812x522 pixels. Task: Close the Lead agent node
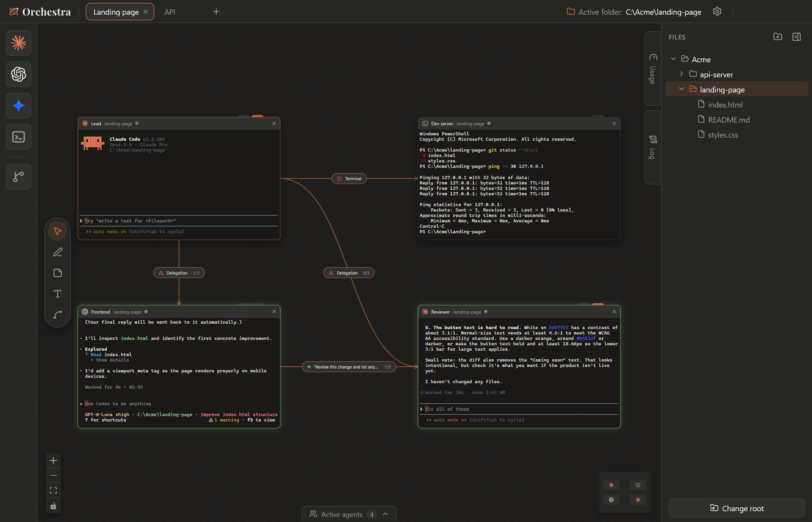pos(274,123)
